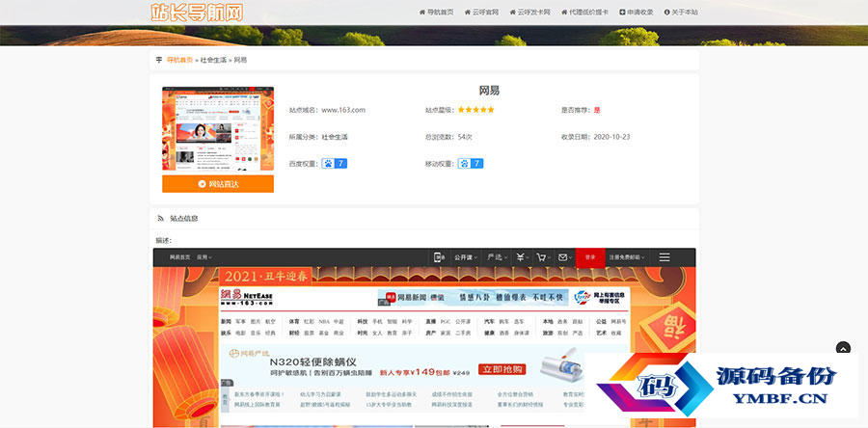The image size is (868, 428).
Task: Click the orange 导航首页 breadcrumb link
Action: pyautogui.click(x=179, y=60)
